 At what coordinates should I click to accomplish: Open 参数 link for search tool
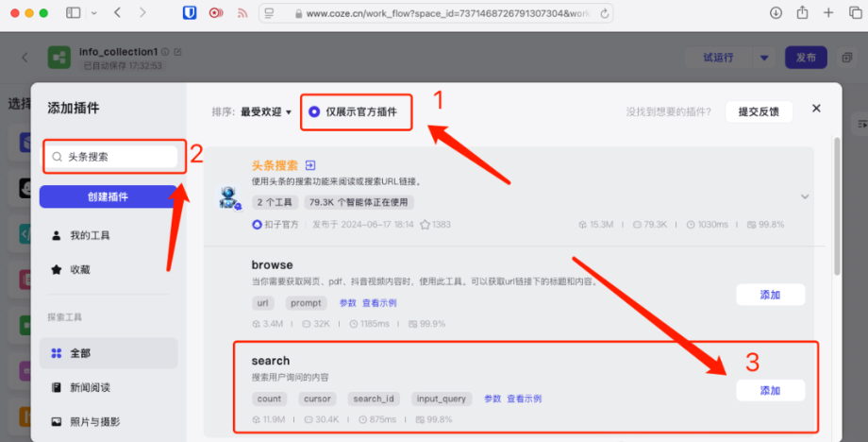(492, 399)
